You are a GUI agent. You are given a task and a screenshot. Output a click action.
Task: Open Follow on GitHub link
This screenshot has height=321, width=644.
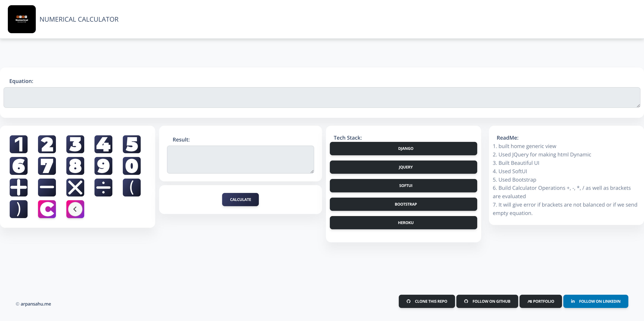487,301
